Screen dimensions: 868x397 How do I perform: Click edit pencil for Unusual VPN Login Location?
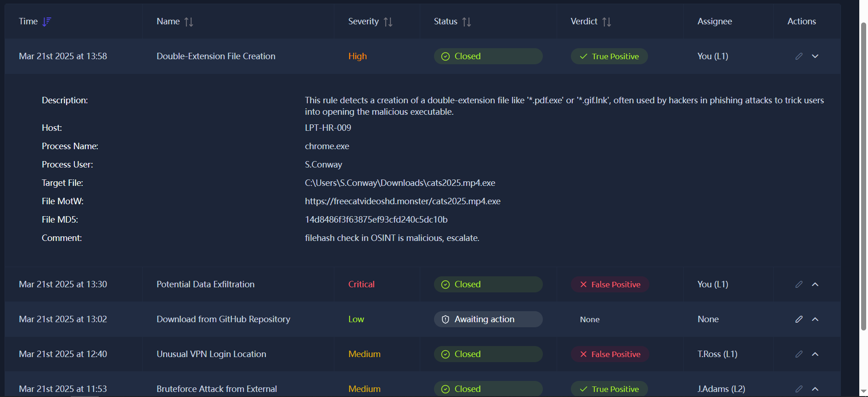click(x=799, y=354)
